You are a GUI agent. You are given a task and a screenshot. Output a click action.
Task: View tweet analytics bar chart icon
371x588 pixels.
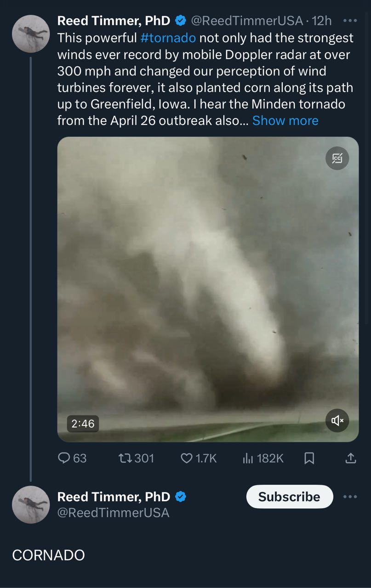248,458
